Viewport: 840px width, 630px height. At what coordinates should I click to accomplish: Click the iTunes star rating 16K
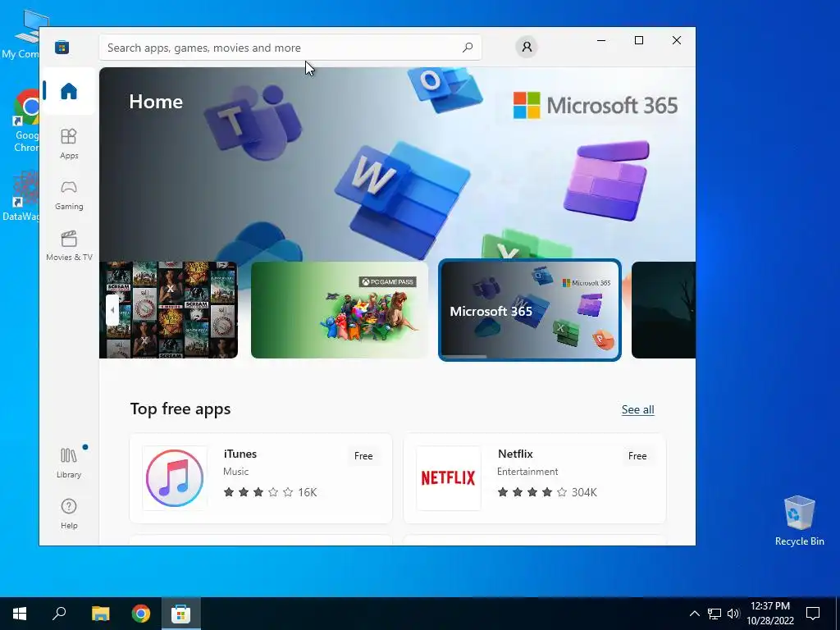click(270, 492)
